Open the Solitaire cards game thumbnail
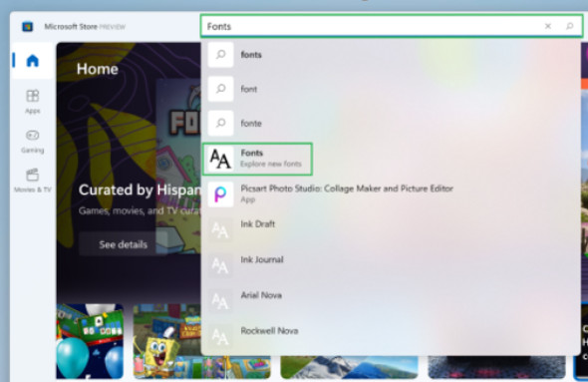The height and width of the screenshot is (382, 588). [90, 341]
